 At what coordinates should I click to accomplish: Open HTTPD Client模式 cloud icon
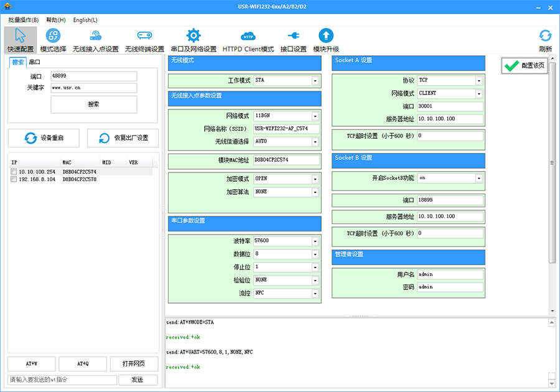248,40
